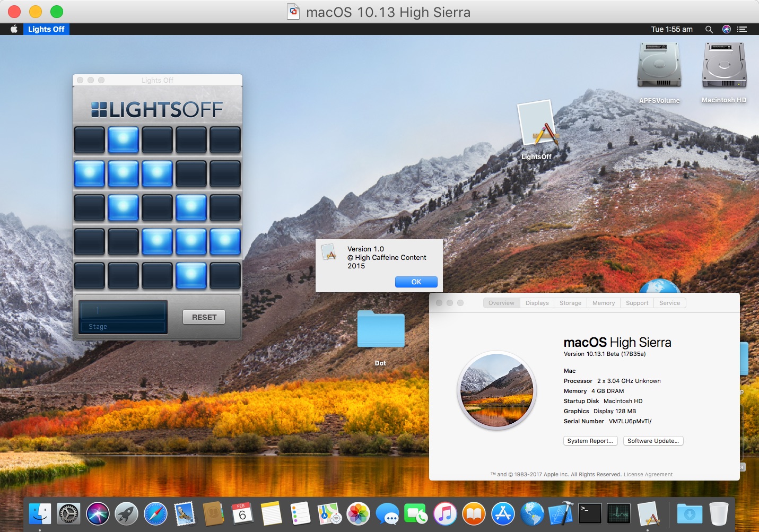Screen dimensions: 759x532
Task: Open Contacts book in the Dock
Action: click(x=213, y=513)
